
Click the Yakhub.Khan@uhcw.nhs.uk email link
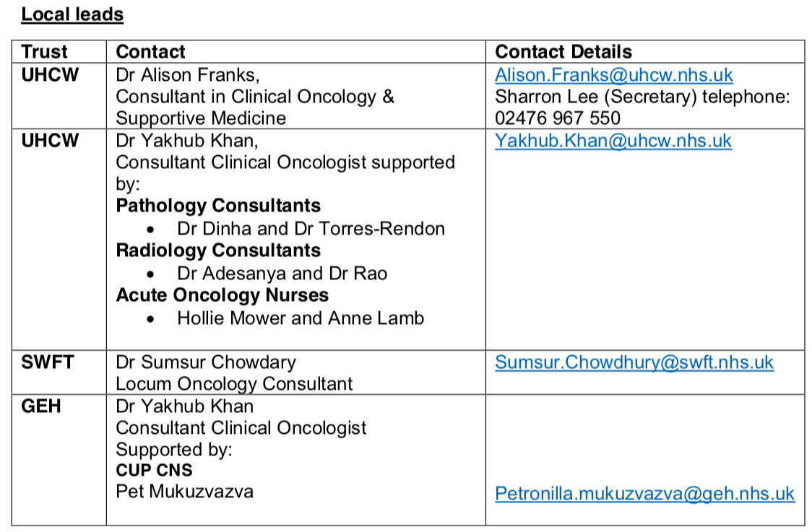coord(613,141)
